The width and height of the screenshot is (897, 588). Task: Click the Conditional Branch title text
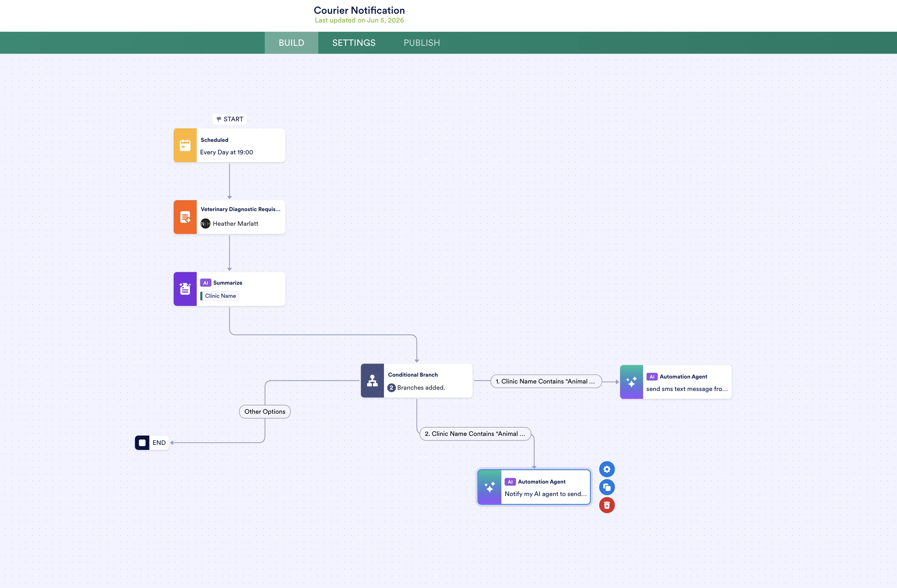tap(413, 375)
